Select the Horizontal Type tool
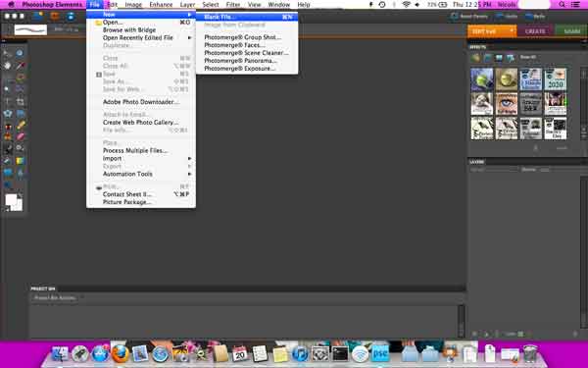Screen dimensions: 588x368 click(7, 101)
